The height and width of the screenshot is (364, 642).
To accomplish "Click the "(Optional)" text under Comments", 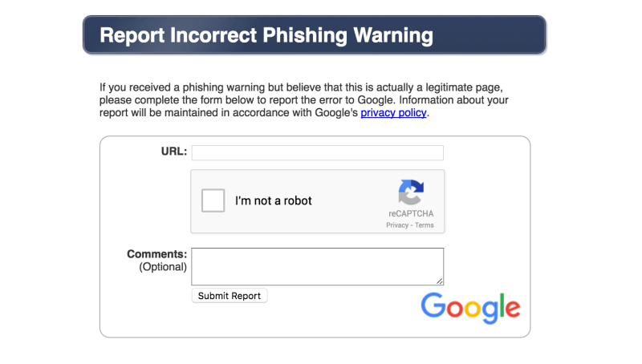I will tap(163, 267).
